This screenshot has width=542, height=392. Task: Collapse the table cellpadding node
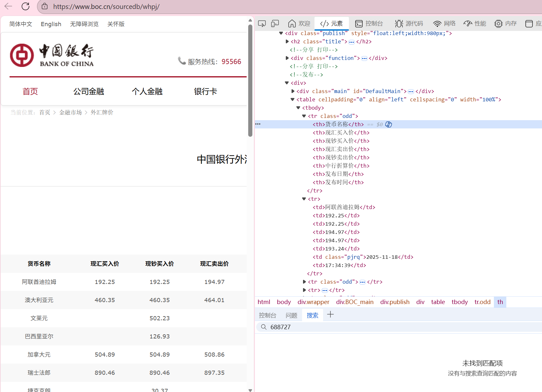(x=293, y=99)
